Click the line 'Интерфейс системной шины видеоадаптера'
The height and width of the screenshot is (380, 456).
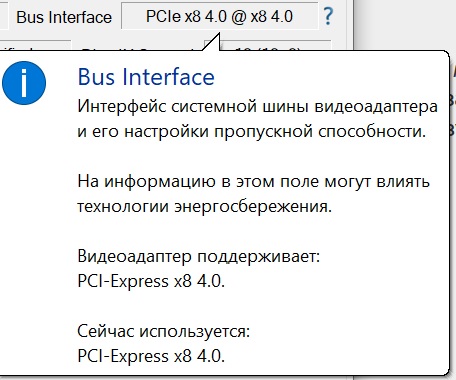257,107
